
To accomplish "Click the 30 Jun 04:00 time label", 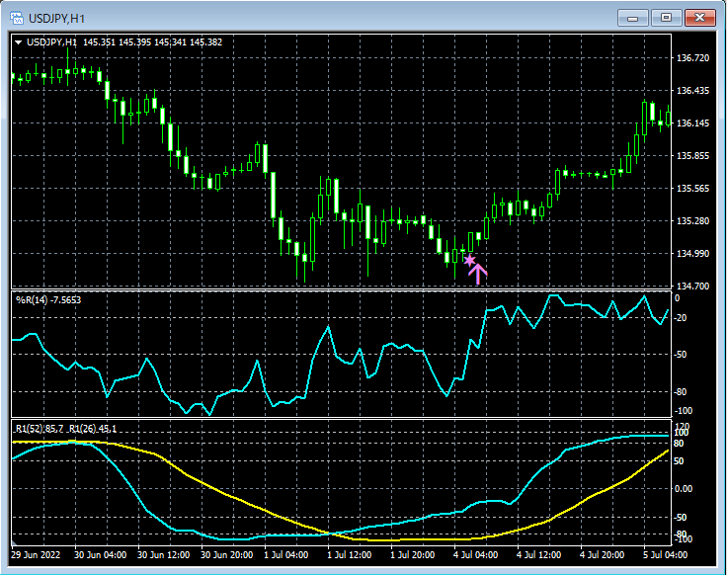I will [x=101, y=555].
